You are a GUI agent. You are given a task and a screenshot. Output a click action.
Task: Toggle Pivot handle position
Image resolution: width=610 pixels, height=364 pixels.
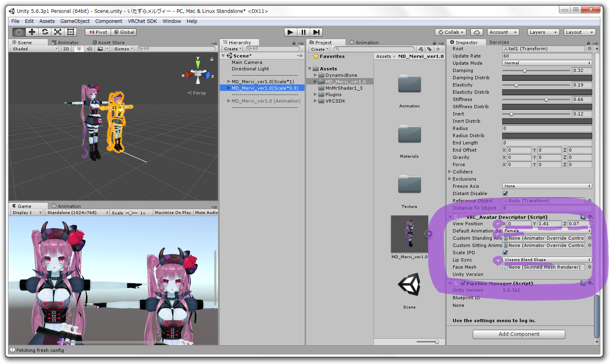tap(98, 32)
